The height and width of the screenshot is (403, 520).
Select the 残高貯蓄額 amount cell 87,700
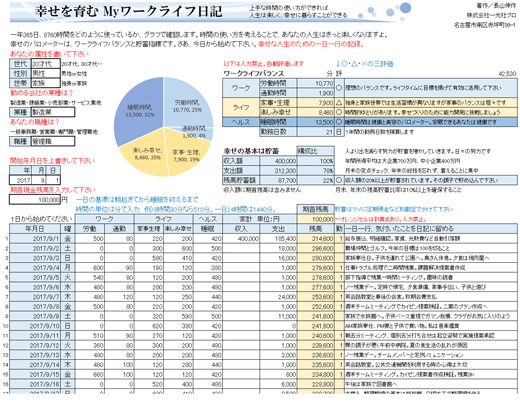(278, 180)
